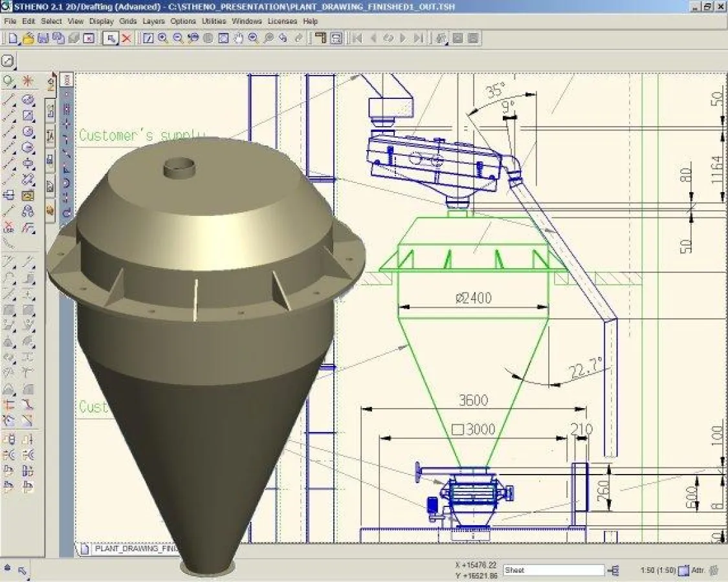Toggle the highlighted tool in the left palette

point(28,195)
